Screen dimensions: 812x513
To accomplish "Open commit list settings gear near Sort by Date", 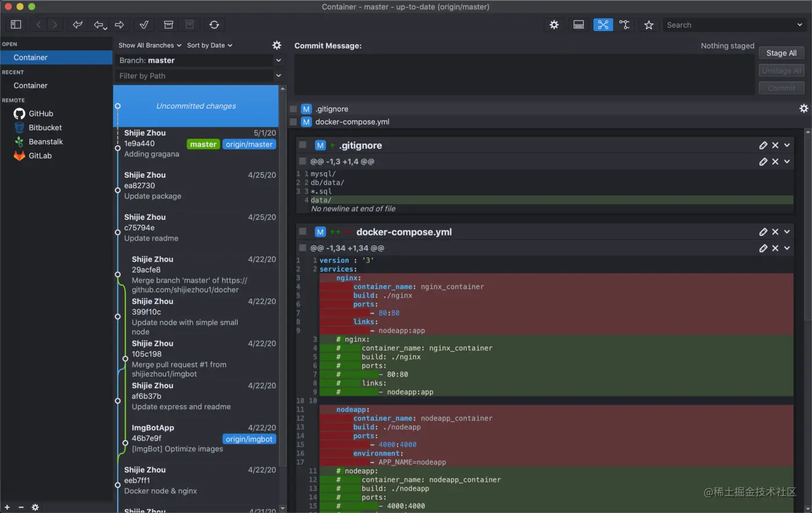I will (277, 45).
